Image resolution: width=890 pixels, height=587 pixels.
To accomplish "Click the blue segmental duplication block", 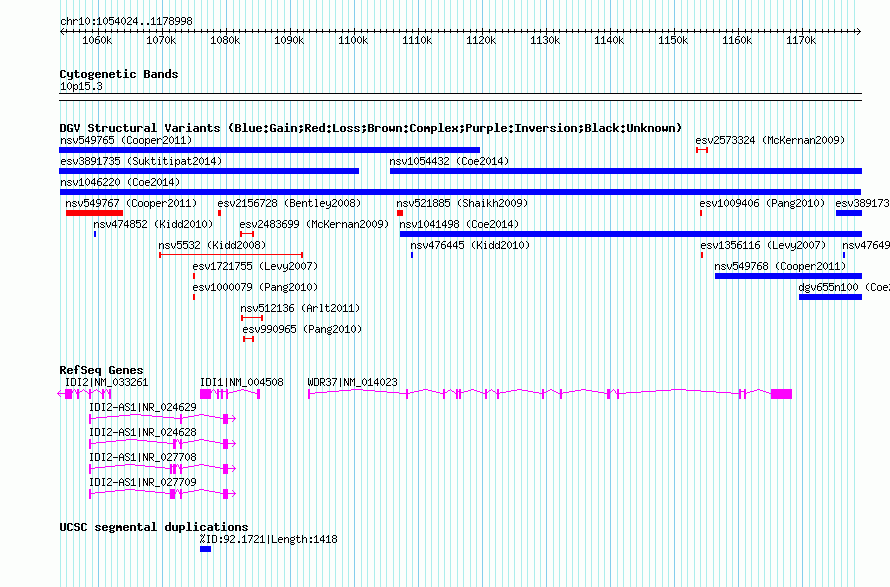I will (x=205, y=549).
